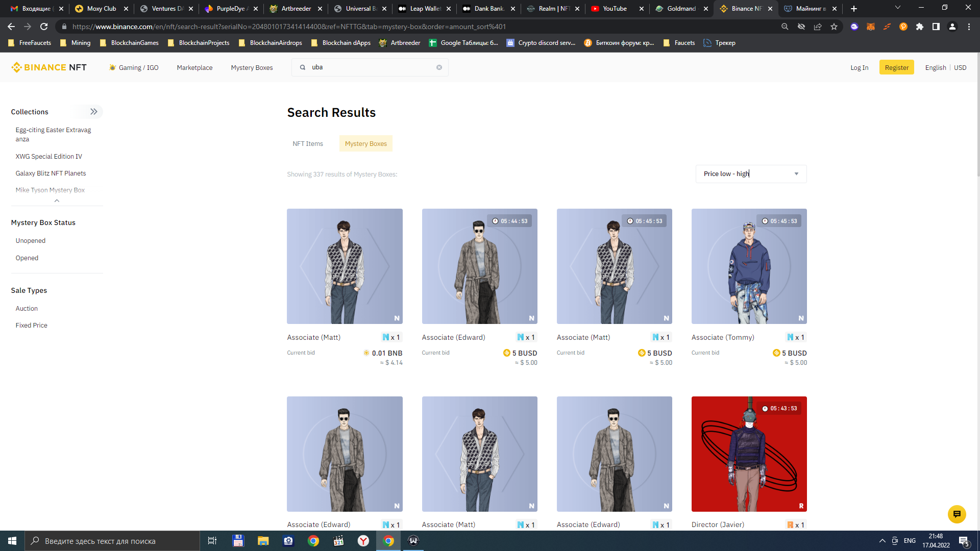Open the Director (Javier) red card image

749,454
